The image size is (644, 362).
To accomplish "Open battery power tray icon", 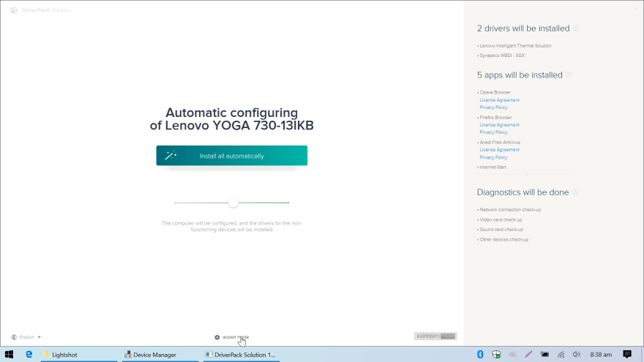I will (x=544, y=354).
